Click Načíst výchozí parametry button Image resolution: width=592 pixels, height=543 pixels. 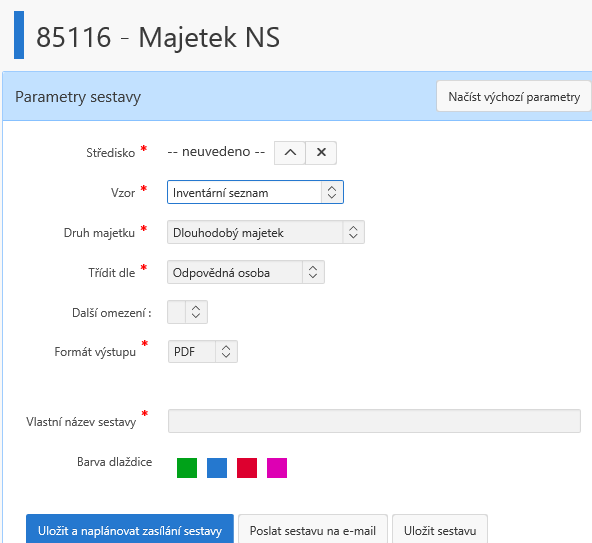point(514,96)
